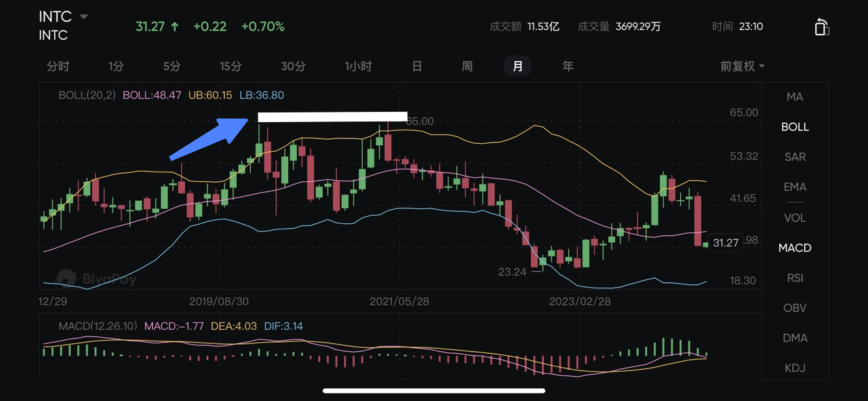Viewport: 868px width, 401px height.
Task: Select the 年 yearly period
Action: click(568, 66)
